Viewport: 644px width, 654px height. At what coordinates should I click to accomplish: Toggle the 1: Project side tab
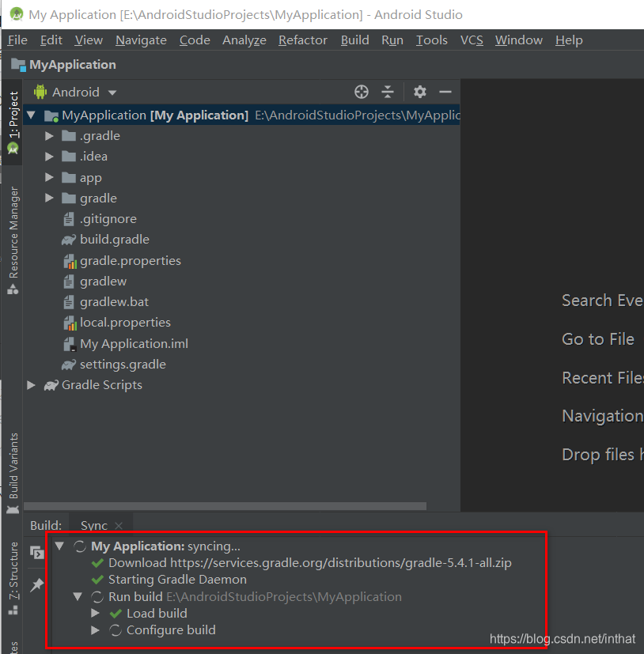point(13,122)
